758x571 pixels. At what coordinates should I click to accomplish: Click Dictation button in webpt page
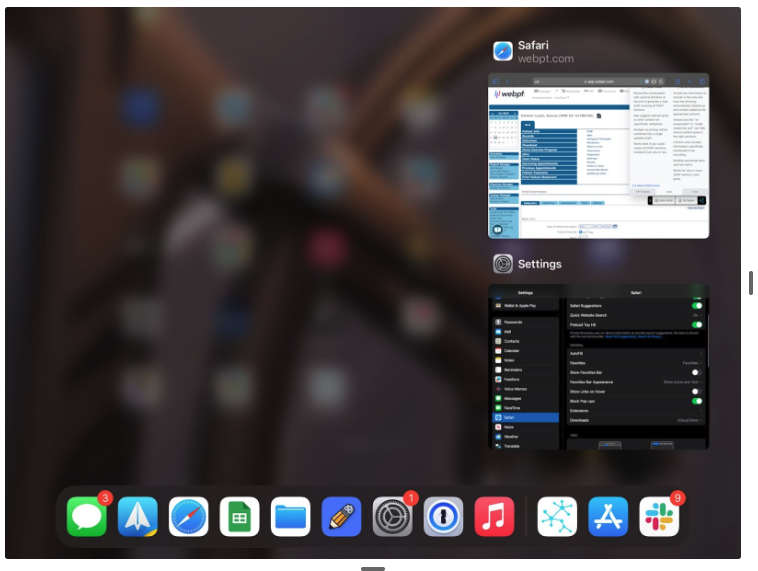tap(686, 201)
